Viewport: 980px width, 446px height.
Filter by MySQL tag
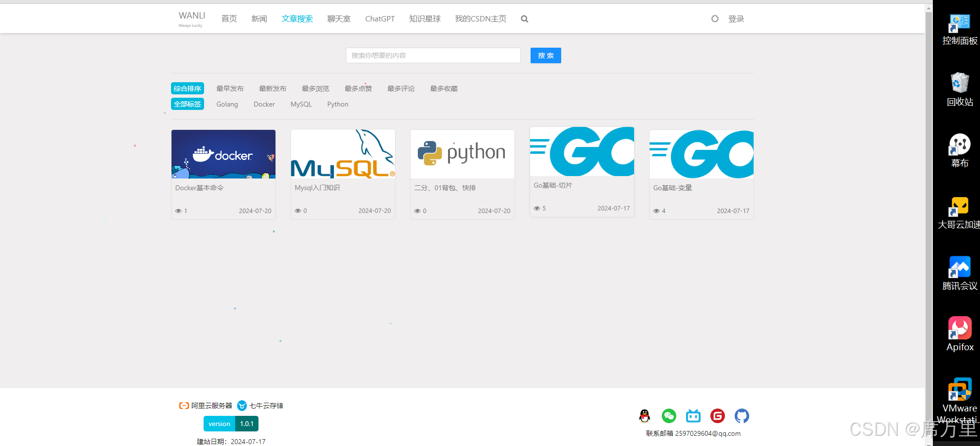click(x=301, y=104)
